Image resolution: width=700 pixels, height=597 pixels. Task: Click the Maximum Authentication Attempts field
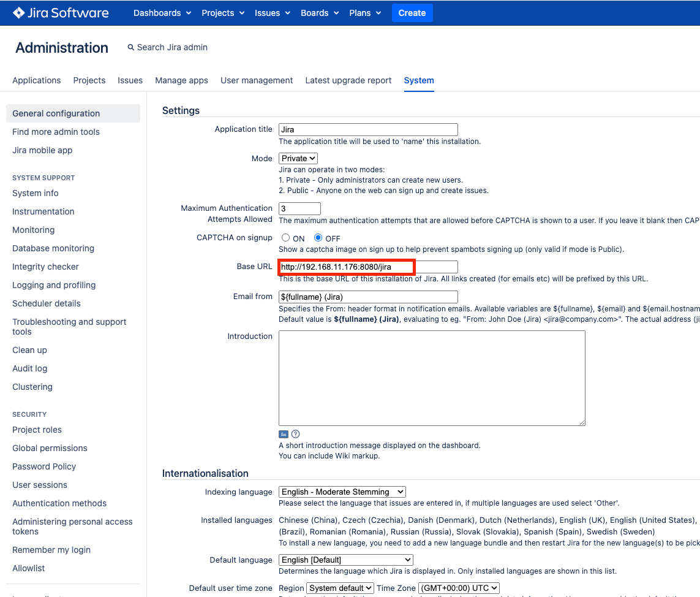299,208
